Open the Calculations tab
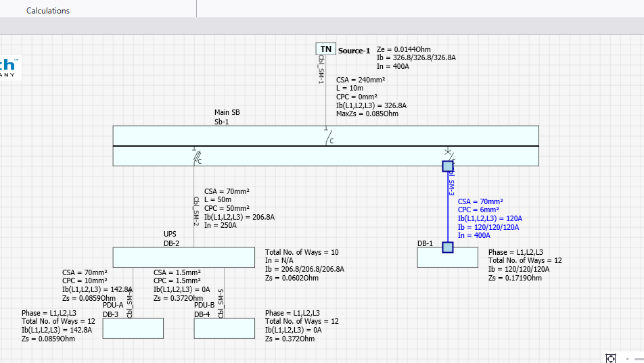The image size is (644, 363). 48,11
